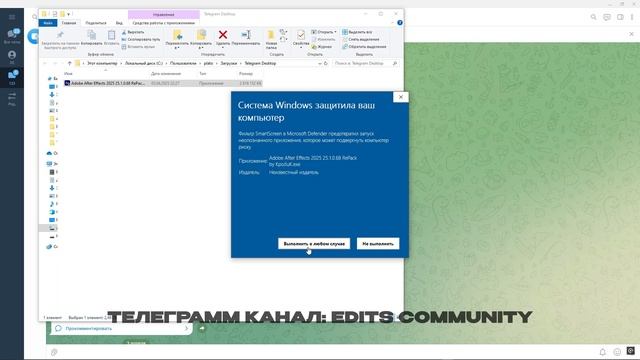Open the 'Открыть' dropdown in ribbon
640x360 pixels.
[324, 32]
